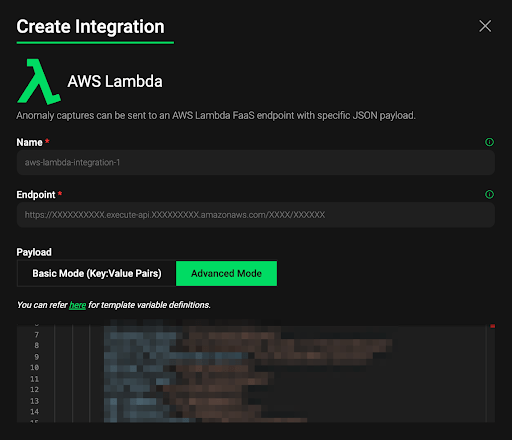The width and height of the screenshot is (512, 440).
Task: Click the Endpoint field label
Action: [36, 195]
